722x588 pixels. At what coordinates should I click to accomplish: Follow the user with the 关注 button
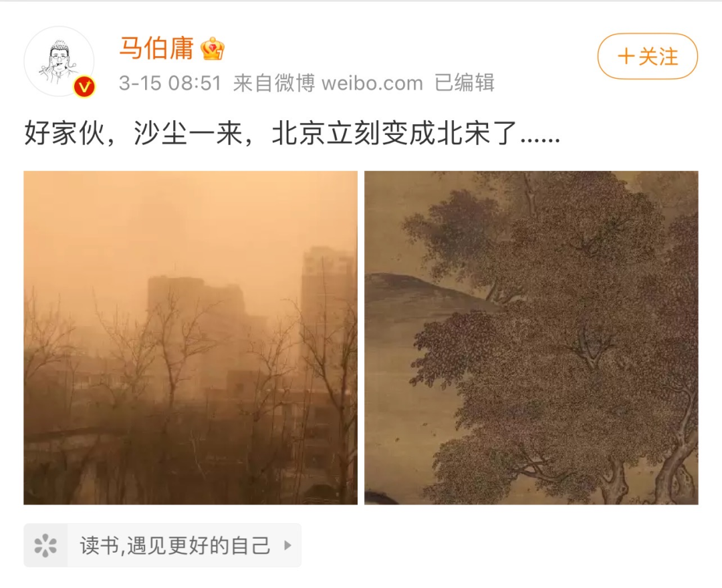647,56
